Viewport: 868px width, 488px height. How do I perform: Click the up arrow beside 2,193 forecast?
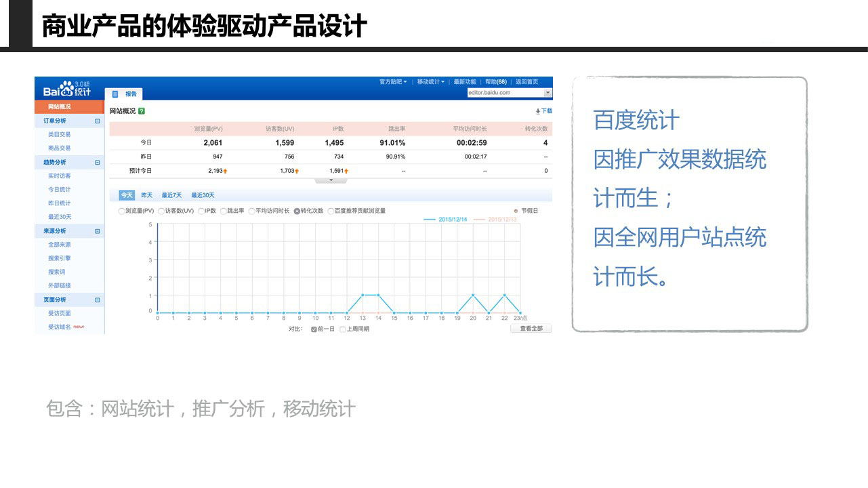coord(225,171)
